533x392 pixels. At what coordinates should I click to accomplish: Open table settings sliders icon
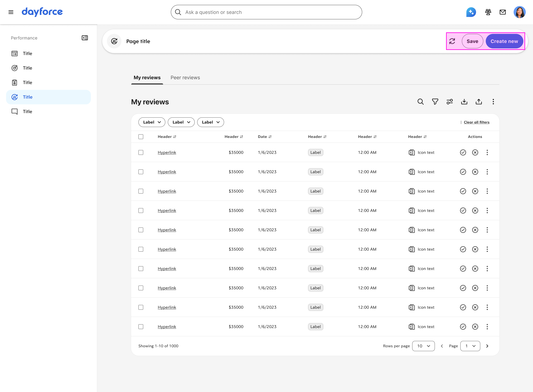(449, 102)
